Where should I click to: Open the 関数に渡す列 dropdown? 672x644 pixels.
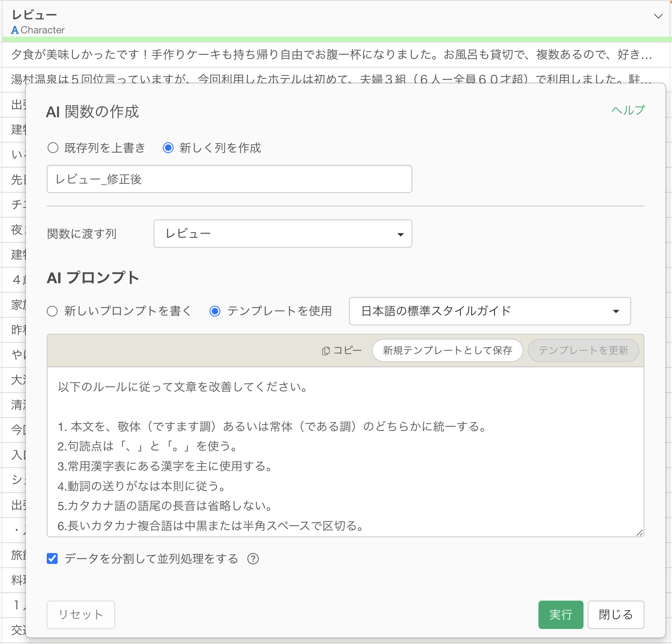pyautogui.click(x=283, y=234)
